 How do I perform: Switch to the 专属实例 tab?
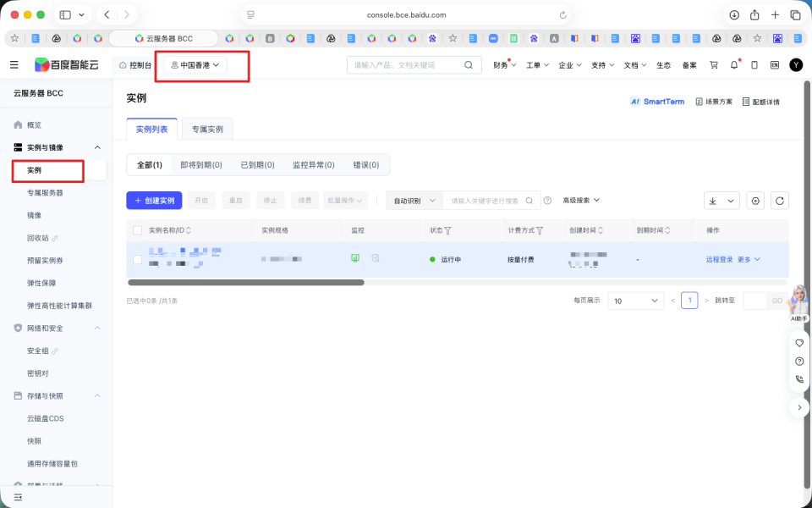207,129
